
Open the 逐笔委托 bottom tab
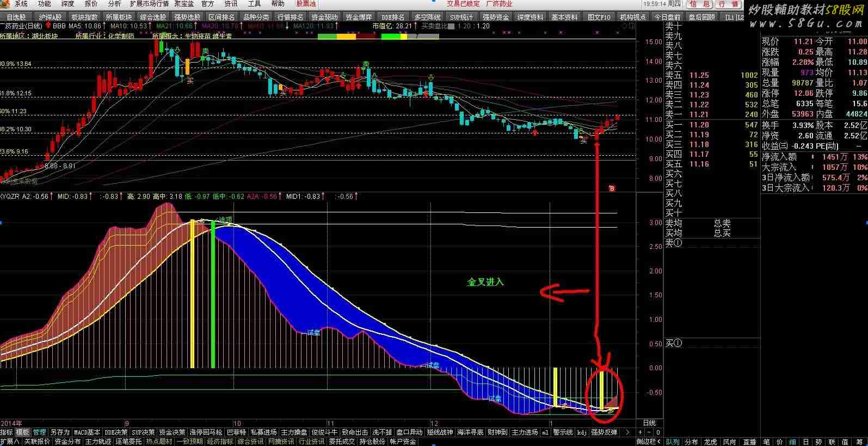(128, 441)
